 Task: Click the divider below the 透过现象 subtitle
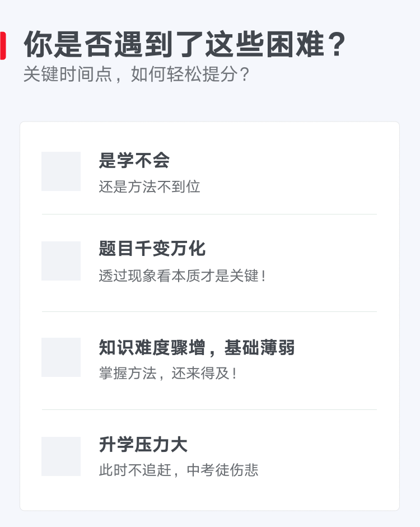[x=209, y=311]
